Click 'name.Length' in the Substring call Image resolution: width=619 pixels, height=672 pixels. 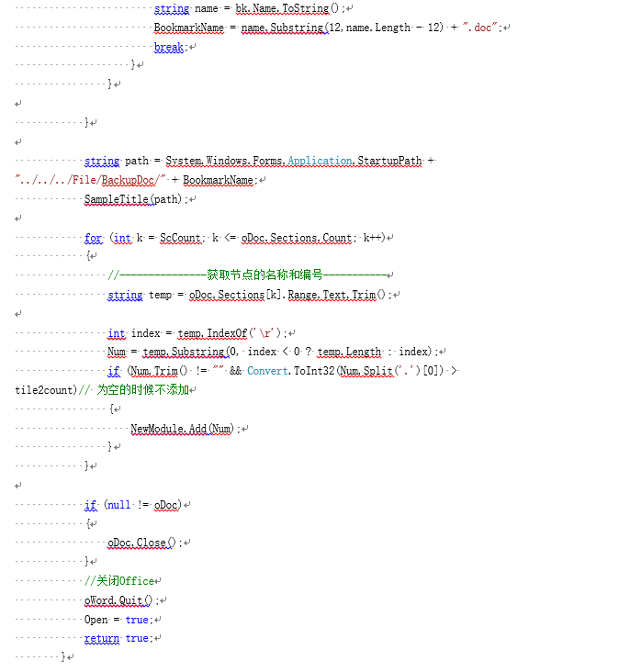378,28
